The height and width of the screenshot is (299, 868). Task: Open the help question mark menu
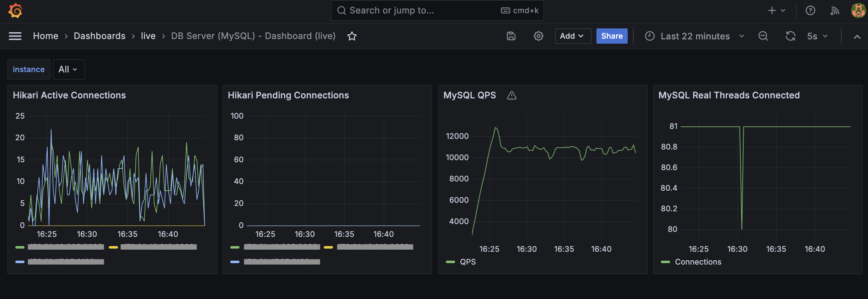pyautogui.click(x=810, y=11)
